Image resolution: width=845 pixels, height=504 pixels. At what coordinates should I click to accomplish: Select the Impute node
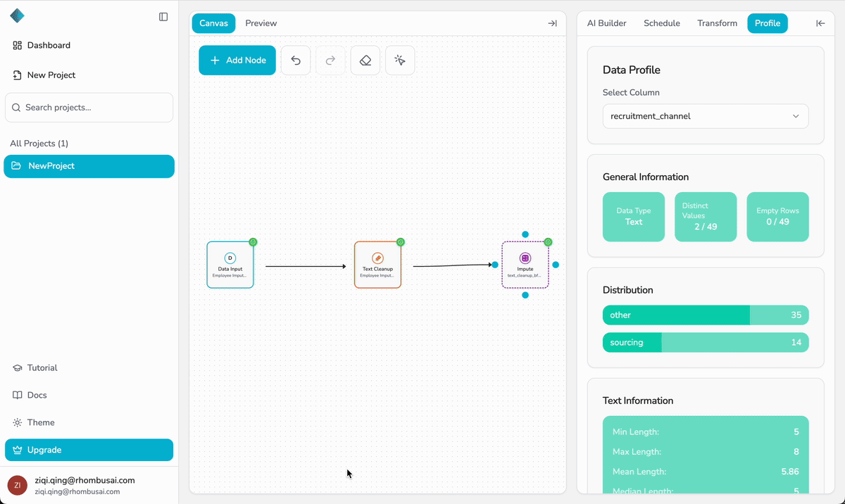point(525,265)
